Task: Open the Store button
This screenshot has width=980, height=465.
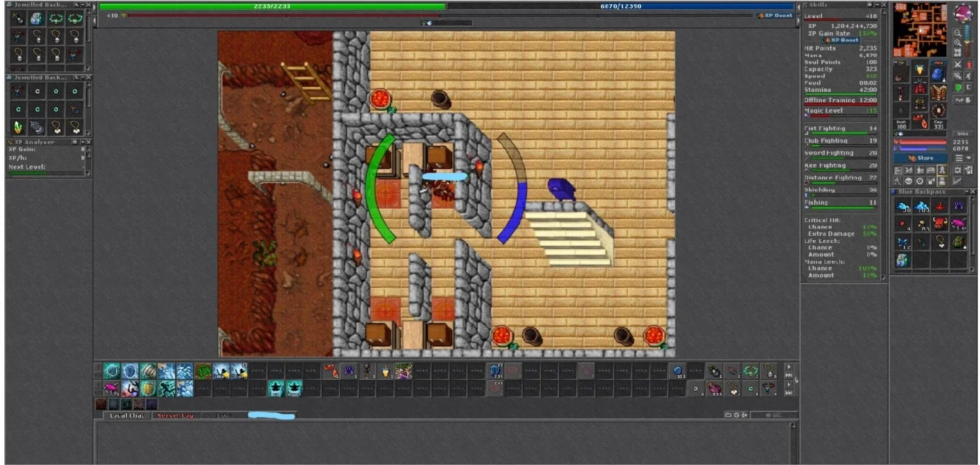Action: click(920, 158)
